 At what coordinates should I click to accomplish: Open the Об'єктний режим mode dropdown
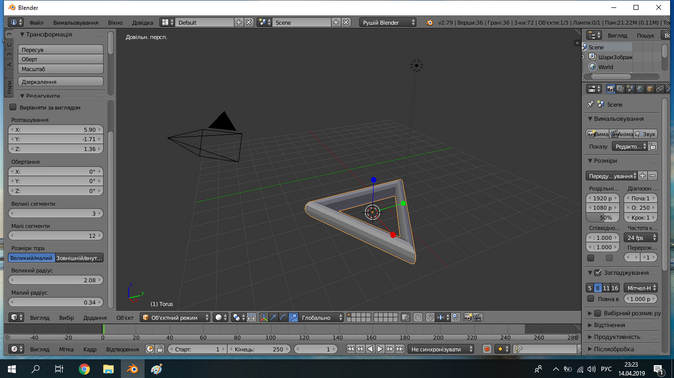175,317
